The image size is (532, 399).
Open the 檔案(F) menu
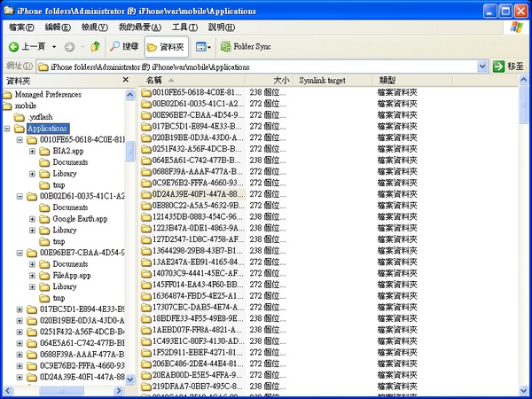point(20,27)
